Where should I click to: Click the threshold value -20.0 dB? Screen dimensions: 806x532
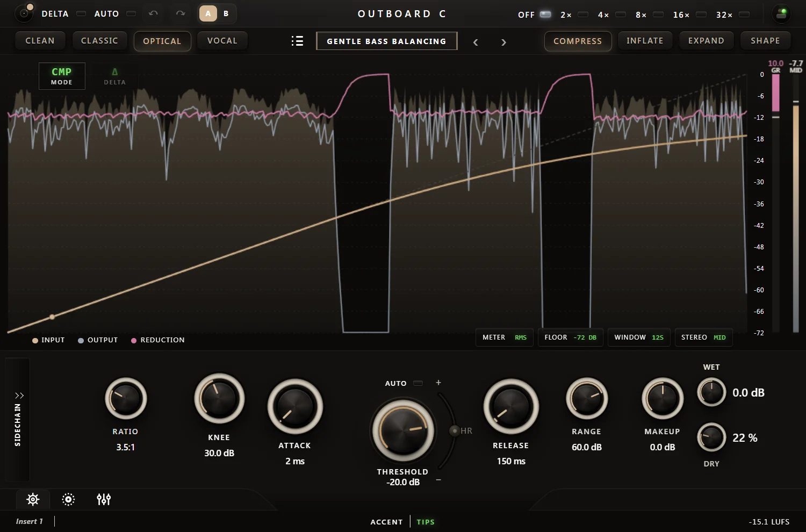(403, 483)
